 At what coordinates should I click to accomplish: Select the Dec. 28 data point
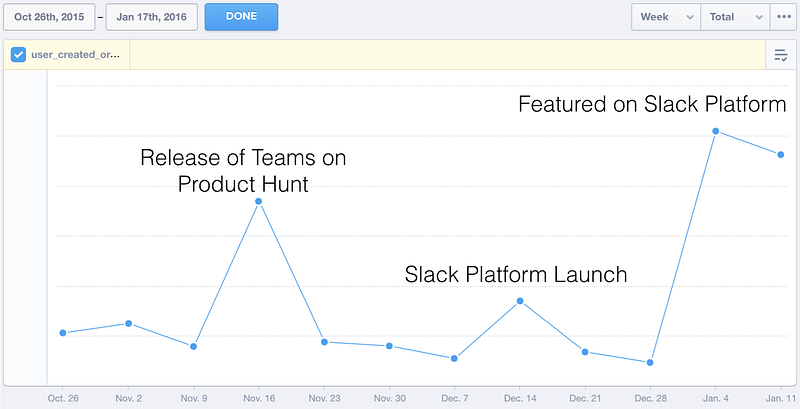[650, 363]
